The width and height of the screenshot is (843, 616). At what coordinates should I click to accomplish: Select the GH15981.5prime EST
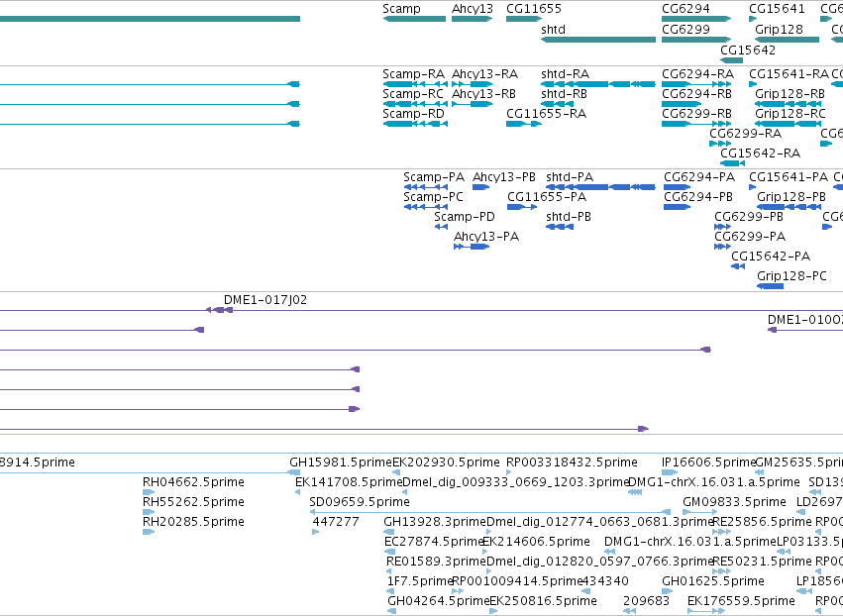point(293,472)
